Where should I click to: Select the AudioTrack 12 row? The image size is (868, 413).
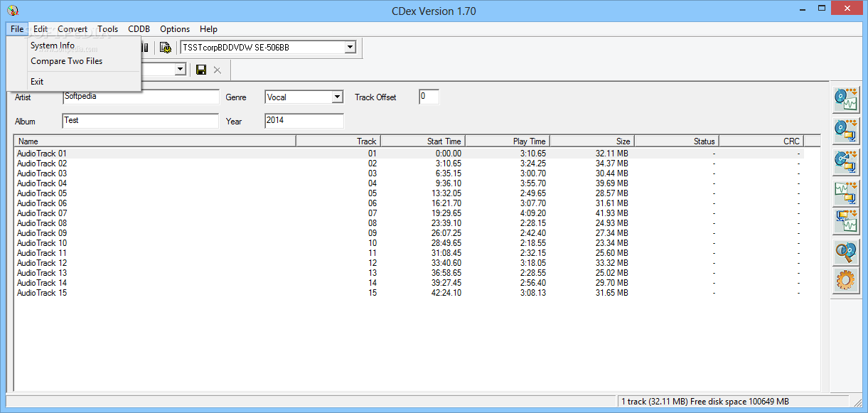[x=417, y=262]
